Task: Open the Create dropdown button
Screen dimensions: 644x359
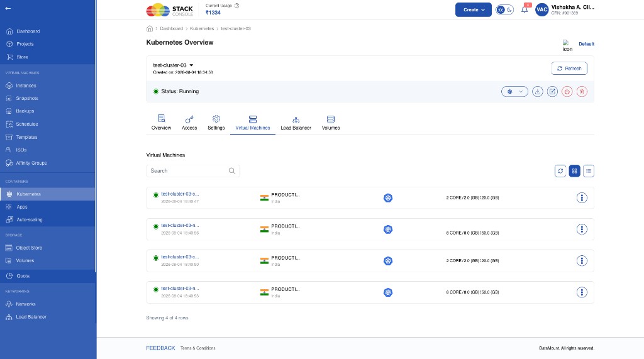Action: 473,10
